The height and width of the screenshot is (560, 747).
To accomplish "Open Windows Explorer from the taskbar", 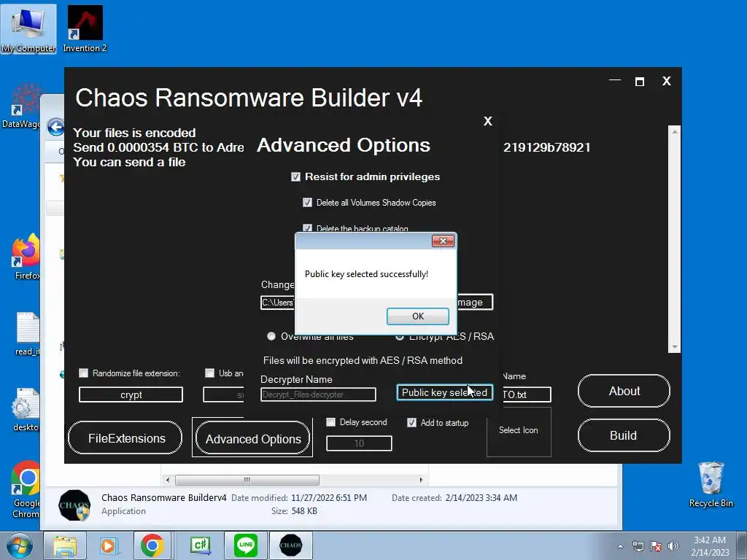I will click(65, 545).
